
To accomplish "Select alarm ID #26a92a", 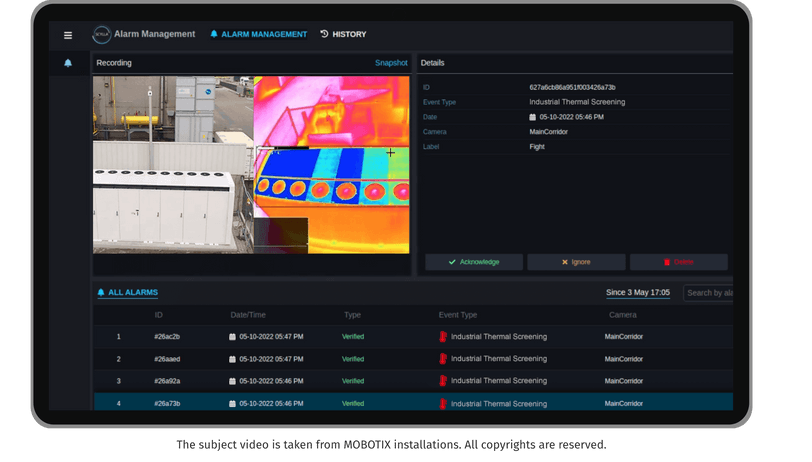I will coord(167,381).
